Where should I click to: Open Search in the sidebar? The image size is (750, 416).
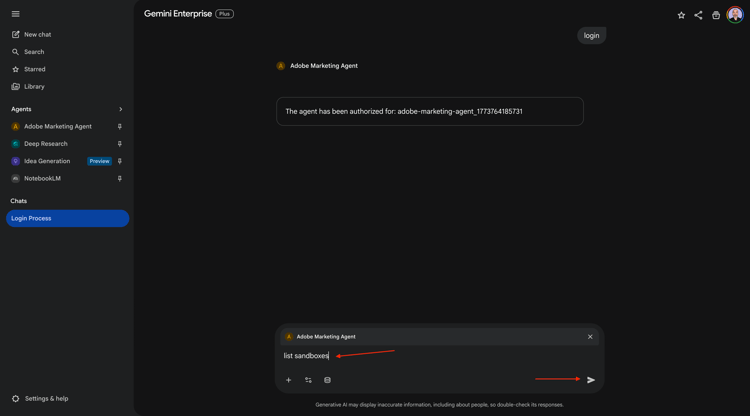tap(34, 52)
